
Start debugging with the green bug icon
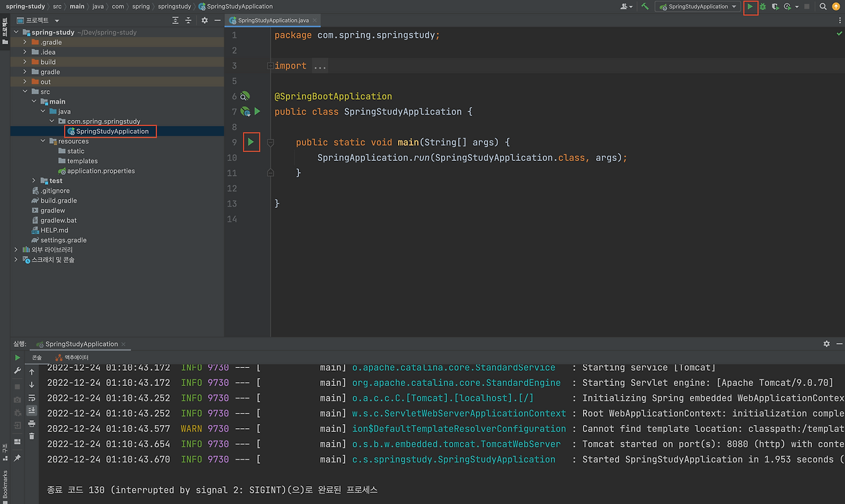coord(762,7)
